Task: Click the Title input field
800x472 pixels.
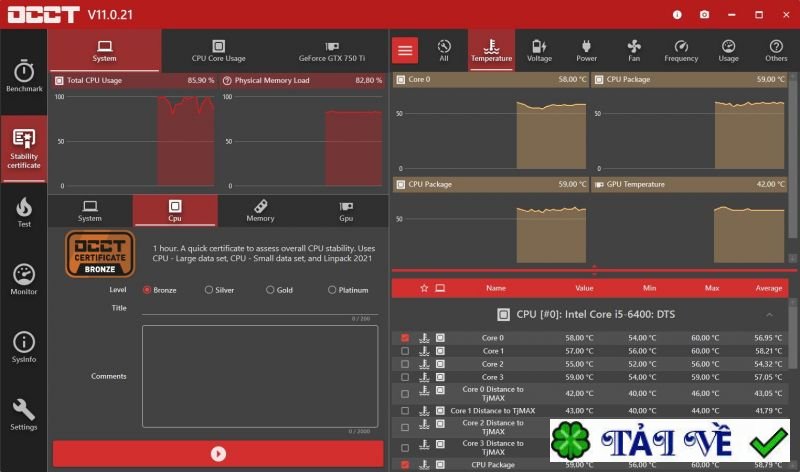Action: 260,308
